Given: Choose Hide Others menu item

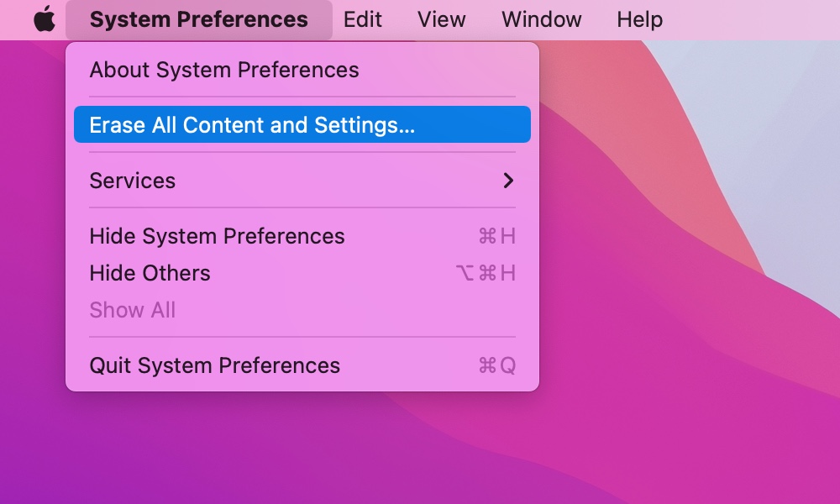Looking at the screenshot, I should point(302,273).
